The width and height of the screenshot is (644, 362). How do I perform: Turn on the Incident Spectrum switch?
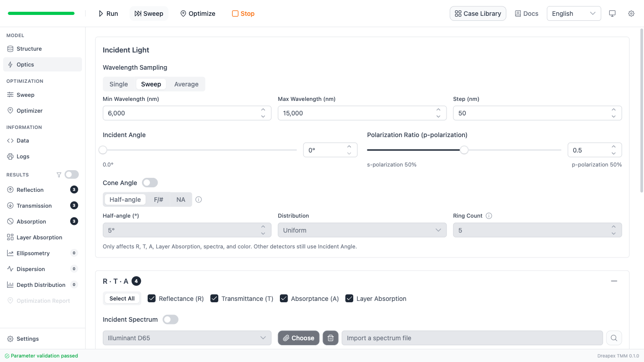171,319
